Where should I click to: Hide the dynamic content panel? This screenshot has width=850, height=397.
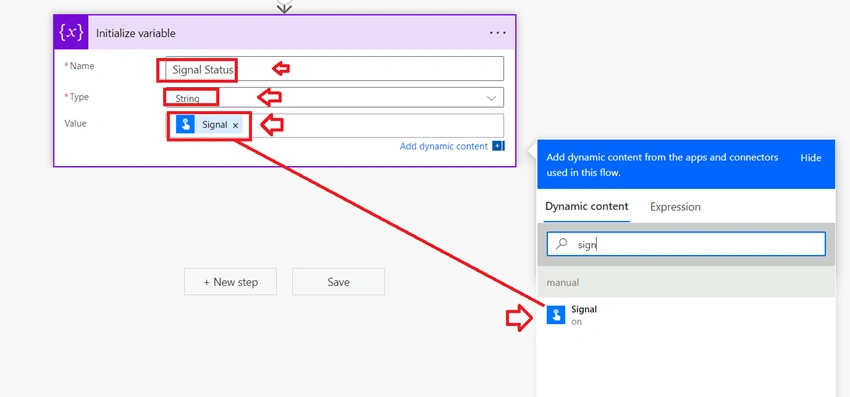[x=810, y=158]
